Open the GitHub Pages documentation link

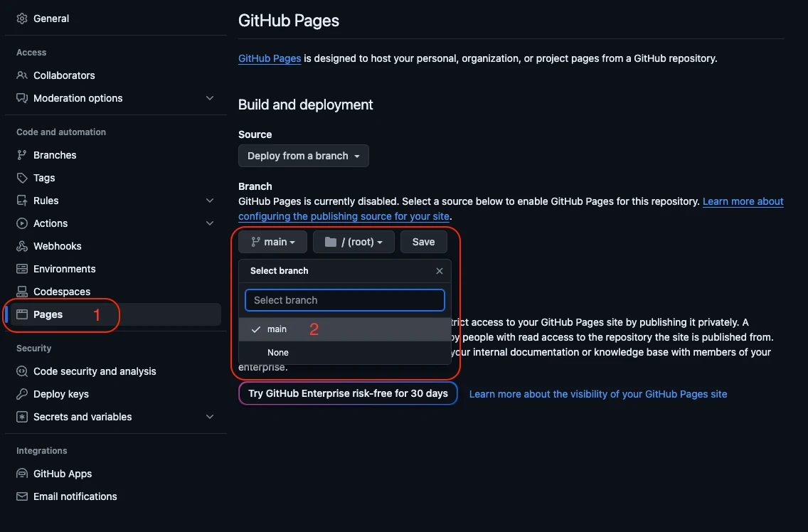click(270, 58)
